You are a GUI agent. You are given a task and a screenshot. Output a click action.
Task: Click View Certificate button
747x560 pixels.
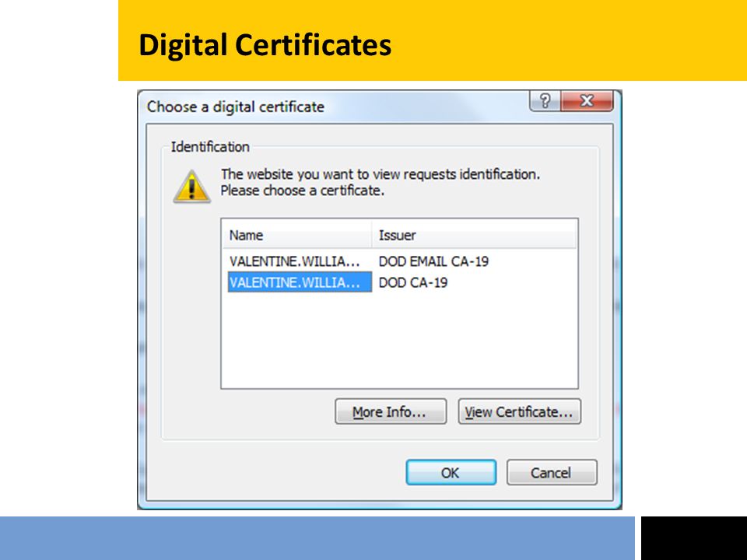pyautogui.click(x=519, y=411)
